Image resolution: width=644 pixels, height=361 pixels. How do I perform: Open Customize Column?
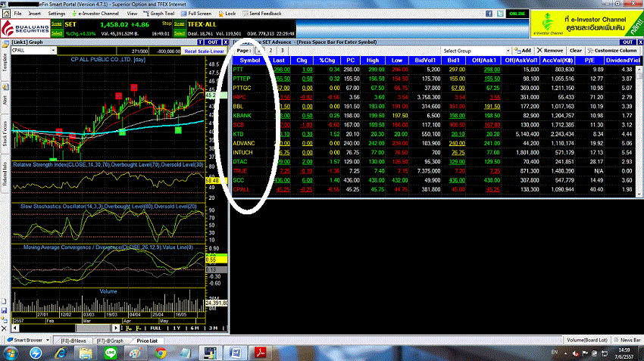pyautogui.click(x=612, y=51)
